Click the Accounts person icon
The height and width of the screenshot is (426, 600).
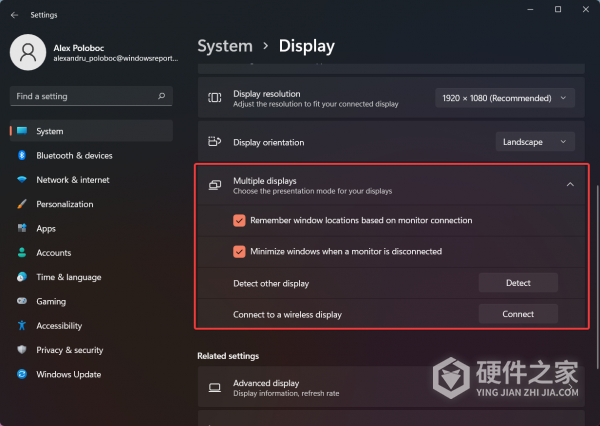(22, 252)
